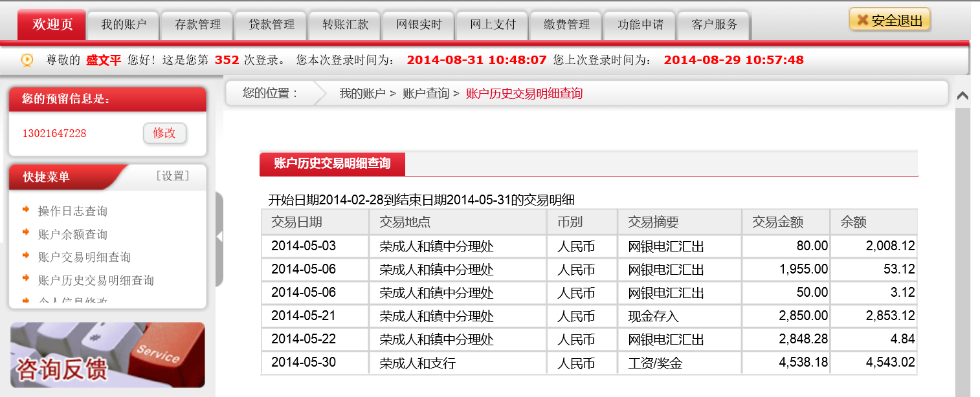The height and width of the screenshot is (397, 980).
Task: Click balance 53.12 cell
Action: pos(874,269)
